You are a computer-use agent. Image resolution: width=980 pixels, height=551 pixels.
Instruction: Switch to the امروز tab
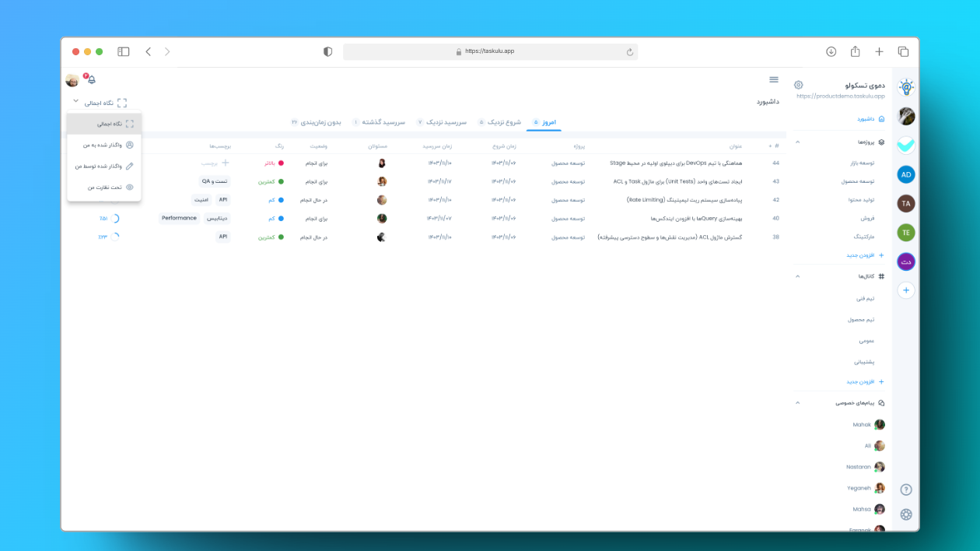(x=544, y=122)
